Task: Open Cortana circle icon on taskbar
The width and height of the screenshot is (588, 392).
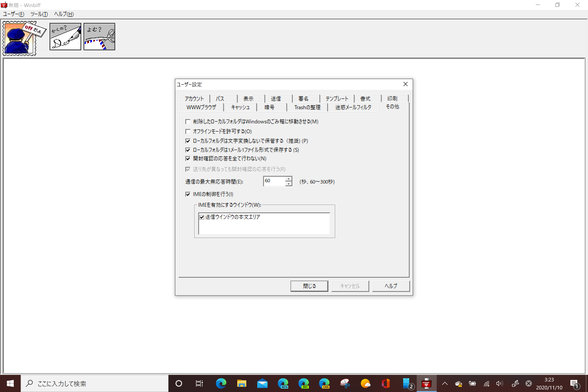Action: (x=179, y=383)
